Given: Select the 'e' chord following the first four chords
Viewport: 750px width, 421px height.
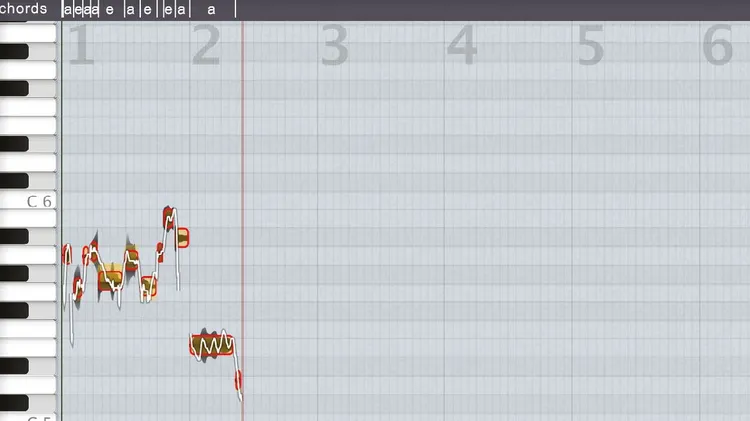Looking at the screenshot, I should click(x=110, y=10).
